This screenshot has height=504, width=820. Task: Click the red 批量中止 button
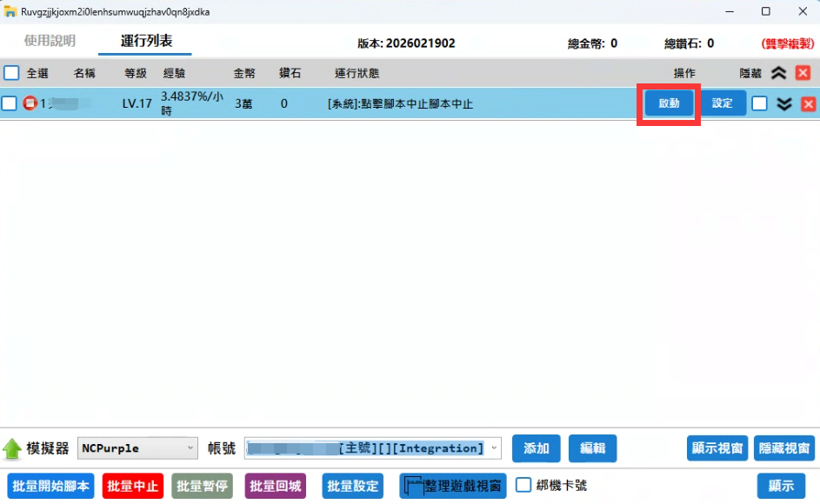point(132,486)
